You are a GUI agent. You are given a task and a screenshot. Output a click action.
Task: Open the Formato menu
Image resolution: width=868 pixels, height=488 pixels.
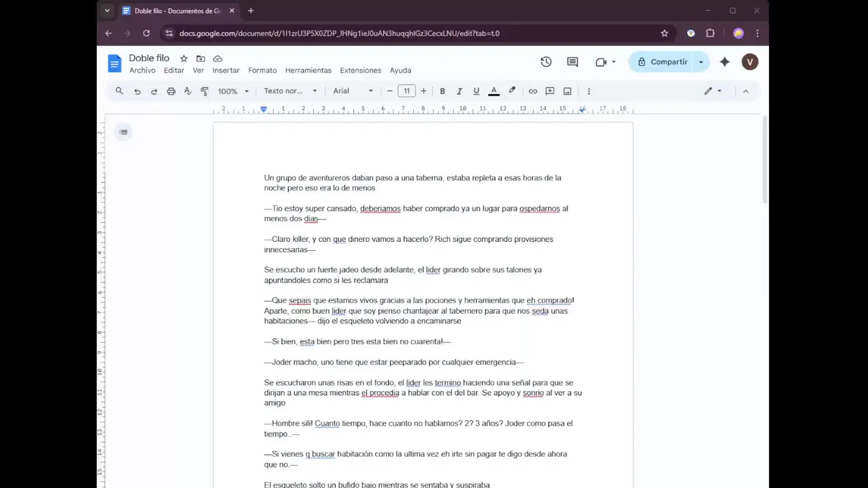(x=262, y=70)
